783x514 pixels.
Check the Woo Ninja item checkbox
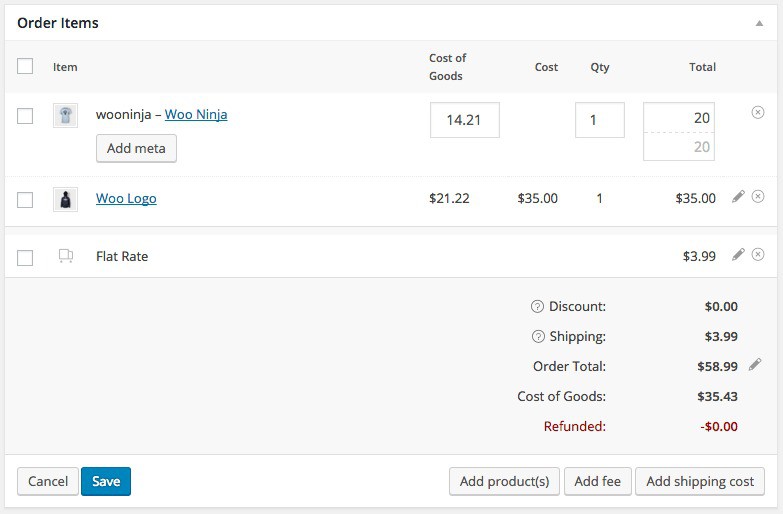[x=25, y=116]
